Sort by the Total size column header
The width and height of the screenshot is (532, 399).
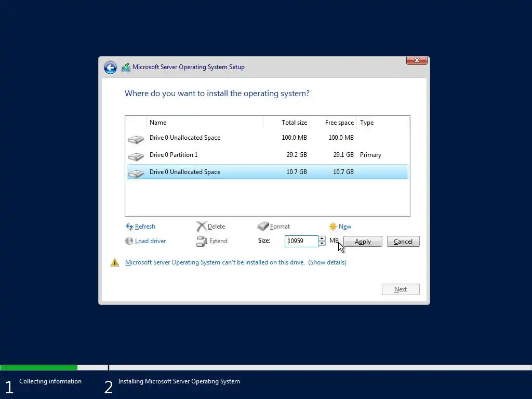pyautogui.click(x=286, y=123)
